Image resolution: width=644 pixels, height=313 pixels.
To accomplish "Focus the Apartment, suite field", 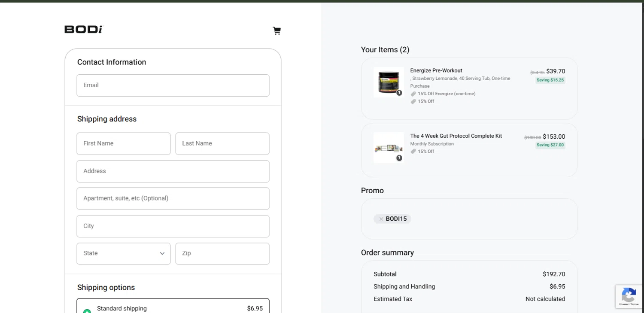I will click(173, 198).
